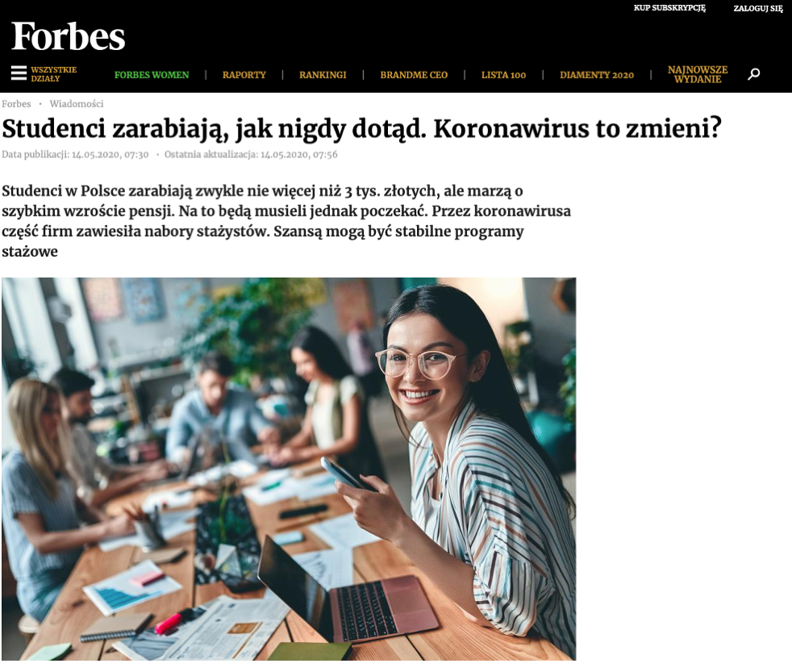The width and height of the screenshot is (792, 672).
Task: Go to Raporty menu item
Action: (244, 75)
